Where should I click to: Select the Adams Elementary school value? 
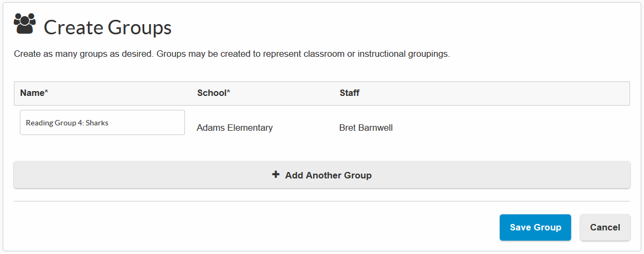tap(235, 128)
